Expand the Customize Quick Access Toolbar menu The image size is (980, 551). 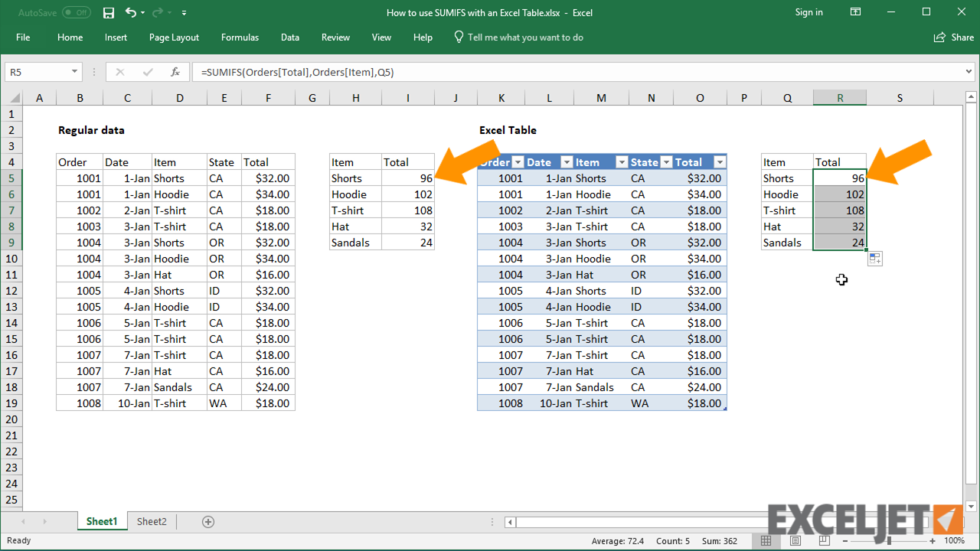click(x=184, y=12)
